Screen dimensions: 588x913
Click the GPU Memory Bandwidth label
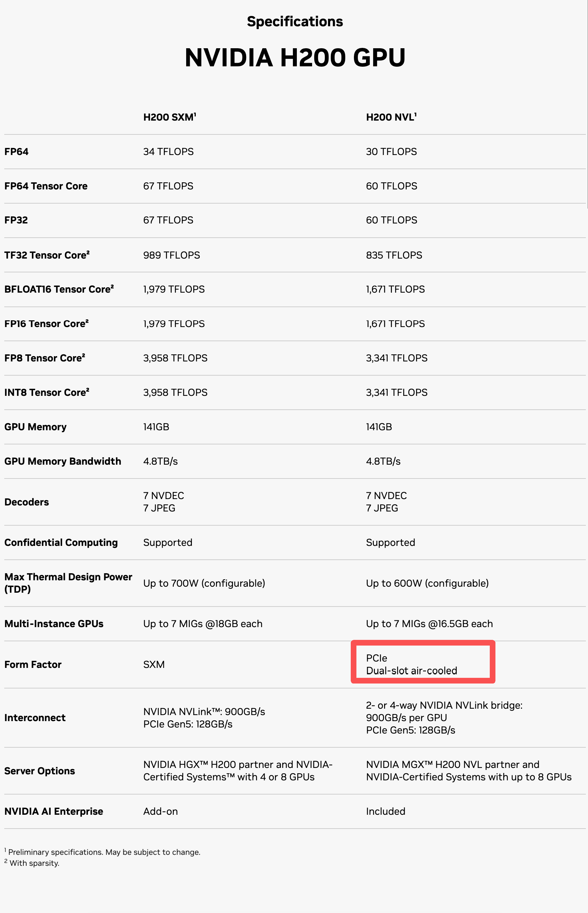tap(63, 461)
